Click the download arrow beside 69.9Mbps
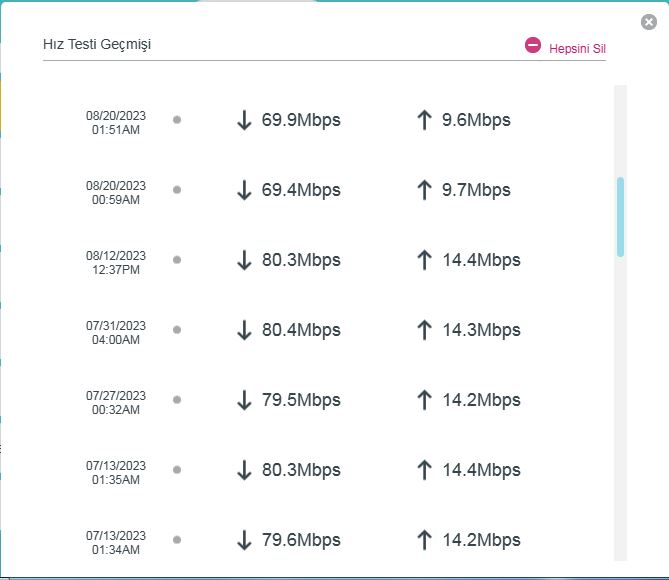Viewport: 669px width, 580px height. (244, 120)
